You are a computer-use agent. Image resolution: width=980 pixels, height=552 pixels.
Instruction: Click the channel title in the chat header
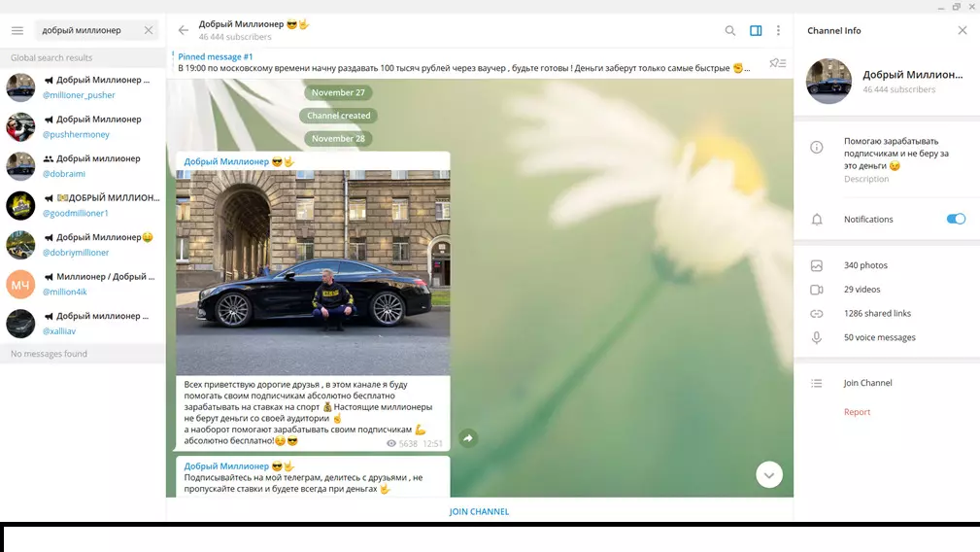tap(253, 23)
